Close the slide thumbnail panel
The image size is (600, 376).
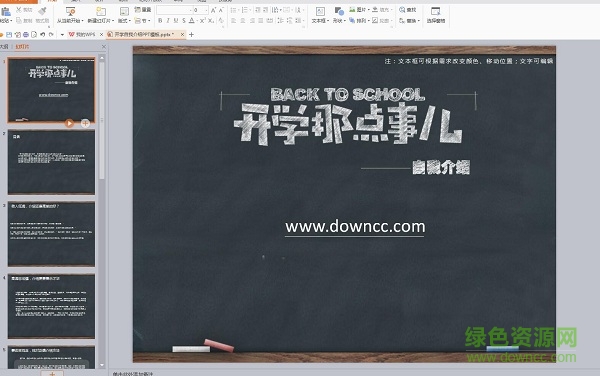(x=104, y=47)
